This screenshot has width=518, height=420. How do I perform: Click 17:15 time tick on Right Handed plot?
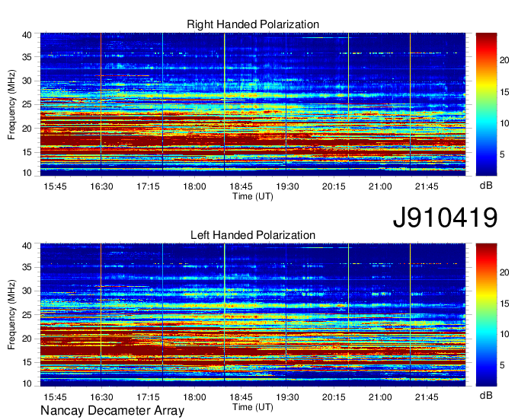tap(148, 186)
